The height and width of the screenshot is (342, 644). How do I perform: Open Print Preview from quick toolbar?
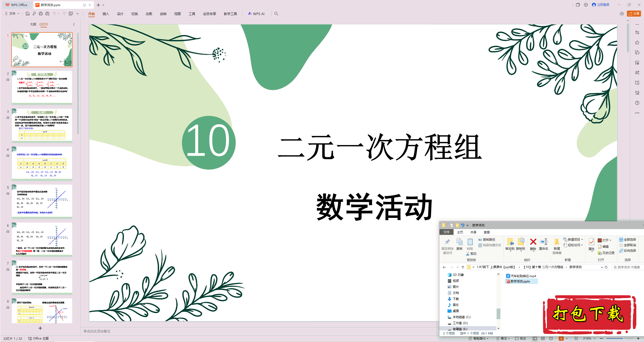click(x=47, y=14)
